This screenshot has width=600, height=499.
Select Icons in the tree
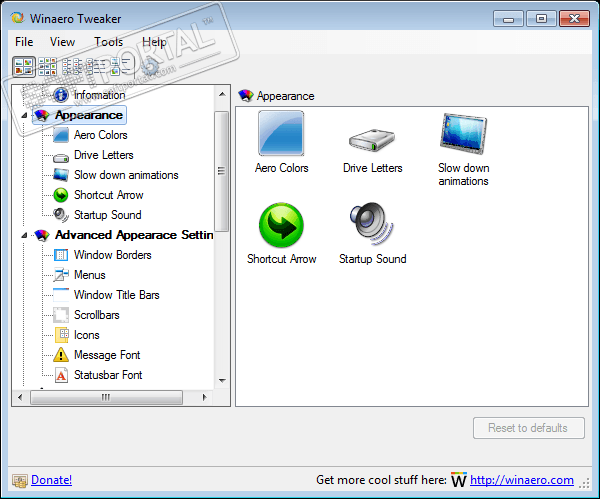pos(86,335)
